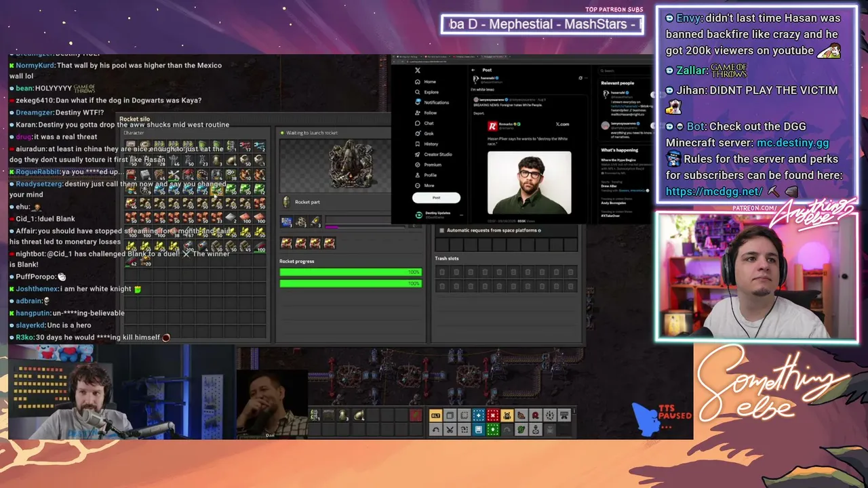This screenshot has height=488, width=868.
Task: Select the red deconstruction planner shortcut
Action: click(493, 415)
